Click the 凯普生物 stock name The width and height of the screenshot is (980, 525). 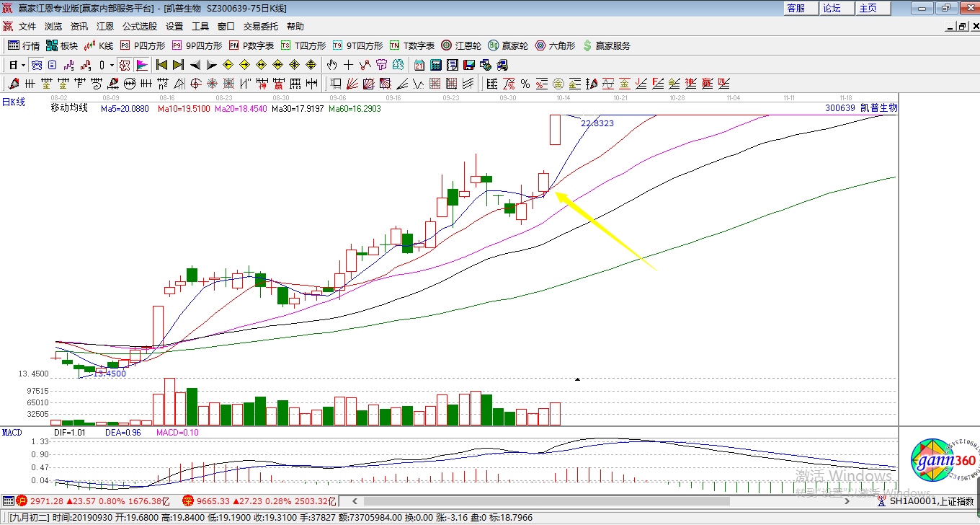878,108
